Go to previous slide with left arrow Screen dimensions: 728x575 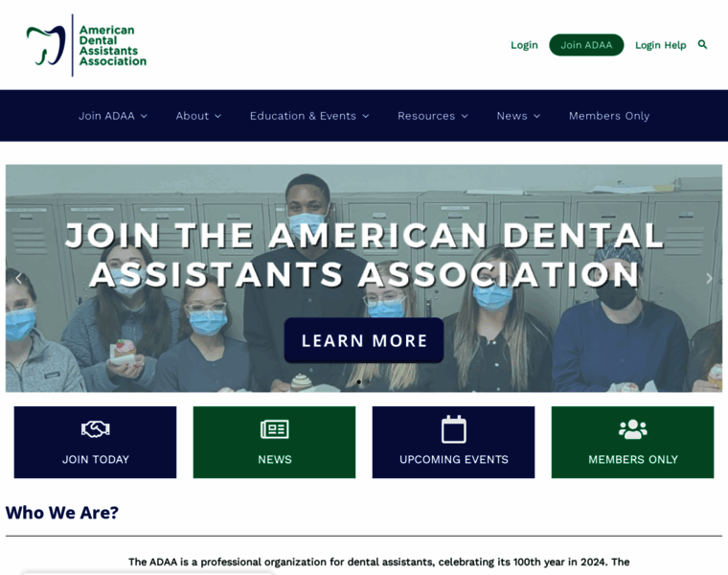click(19, 278)
